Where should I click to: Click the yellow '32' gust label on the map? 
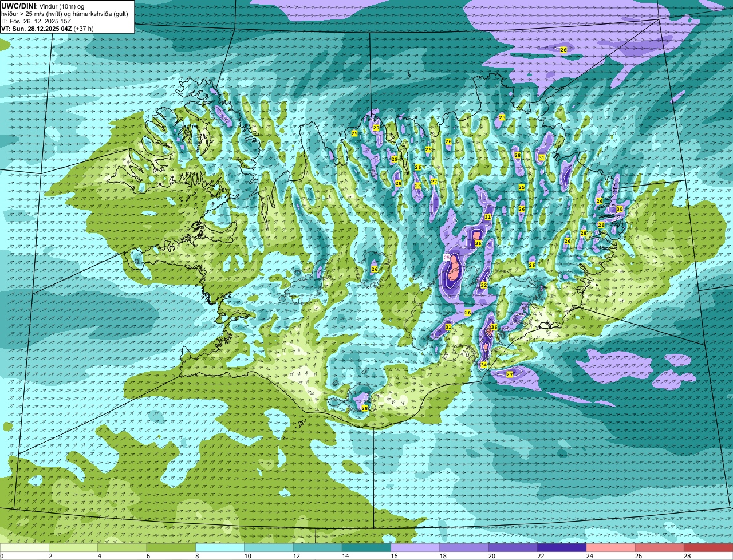pos(483,285)
